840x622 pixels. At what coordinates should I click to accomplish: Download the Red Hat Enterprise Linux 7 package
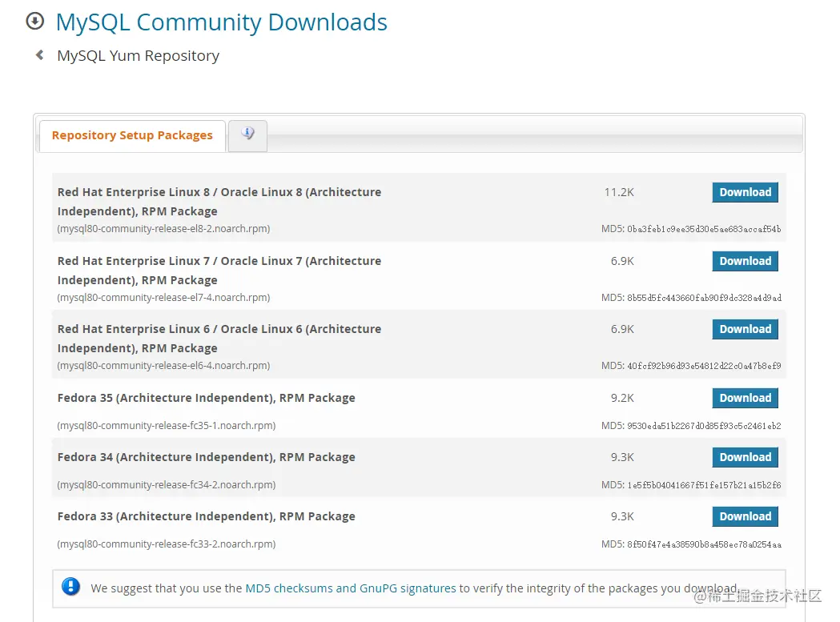pyautogui.click(x=746, y=261)
